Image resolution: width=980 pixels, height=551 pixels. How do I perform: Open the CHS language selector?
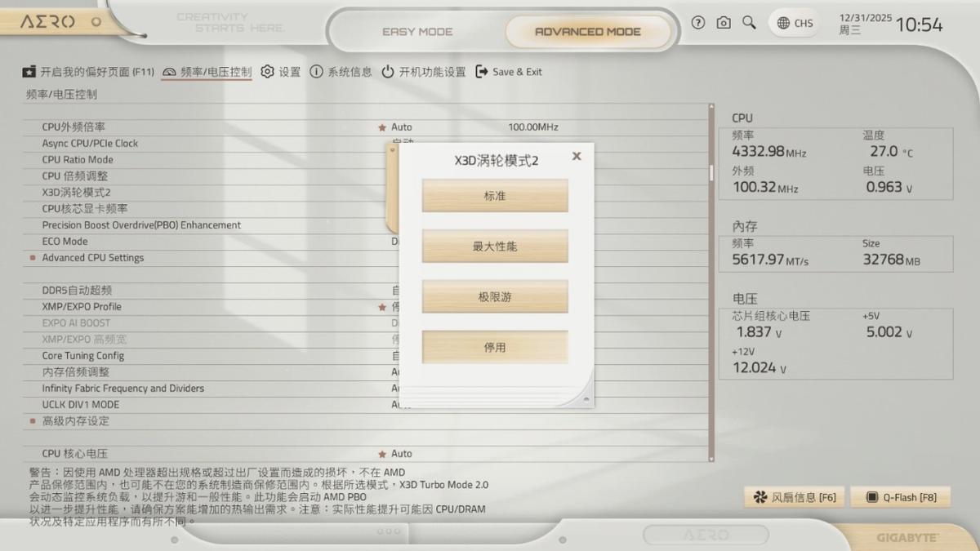tap(795, 23)
